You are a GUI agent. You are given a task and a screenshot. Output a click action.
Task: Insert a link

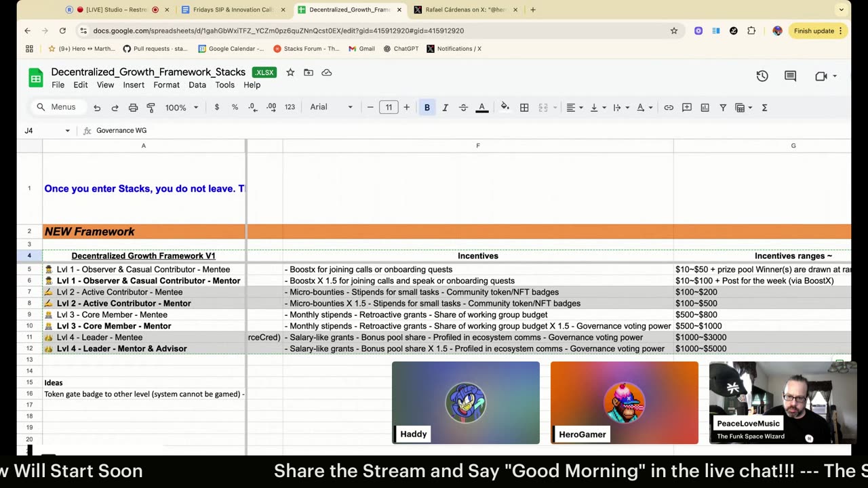(x=669, y=107)
